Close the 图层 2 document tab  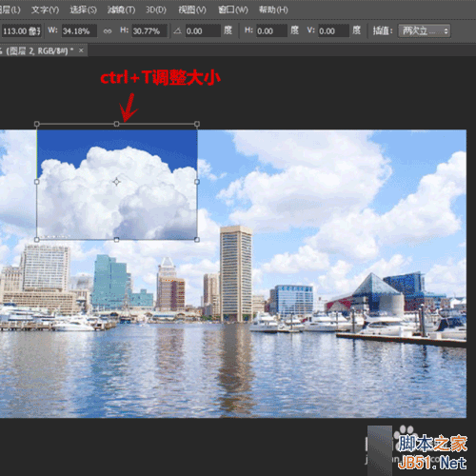point(81,50)
